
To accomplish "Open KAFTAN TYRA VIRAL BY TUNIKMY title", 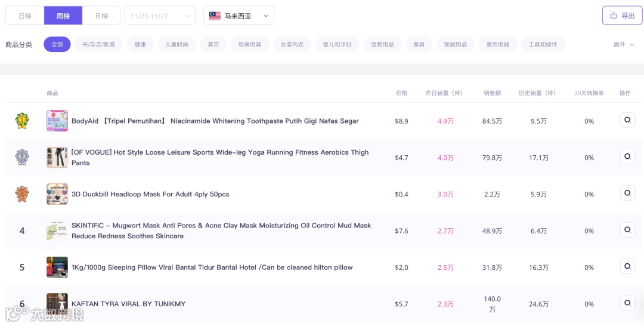I will [128, 304].
